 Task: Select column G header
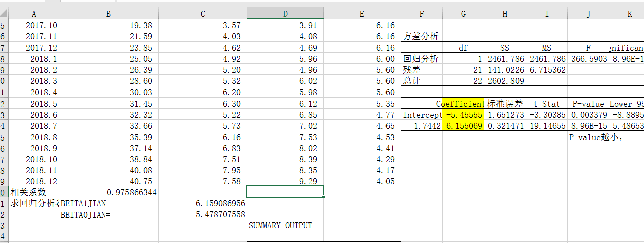click(463, 14)
